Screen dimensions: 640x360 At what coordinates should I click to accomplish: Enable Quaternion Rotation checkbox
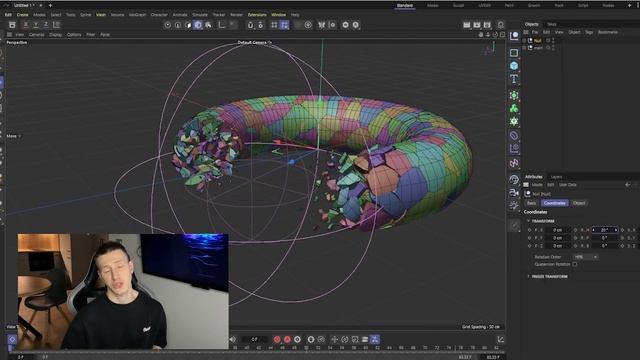pyautogui.click(x=575, y=264)
